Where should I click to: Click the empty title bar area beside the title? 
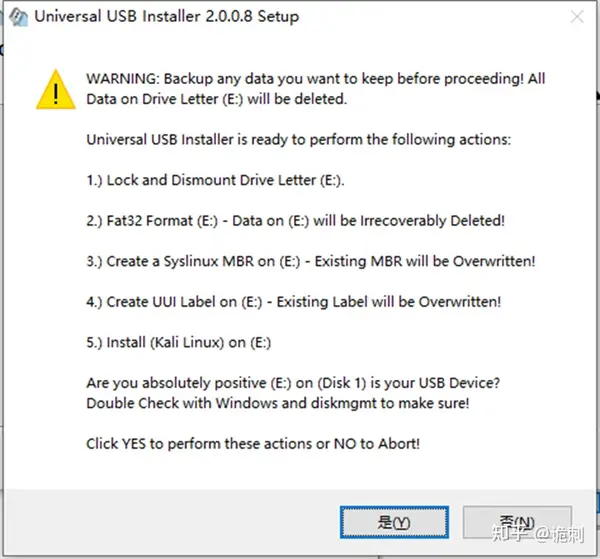pos(432,17)
